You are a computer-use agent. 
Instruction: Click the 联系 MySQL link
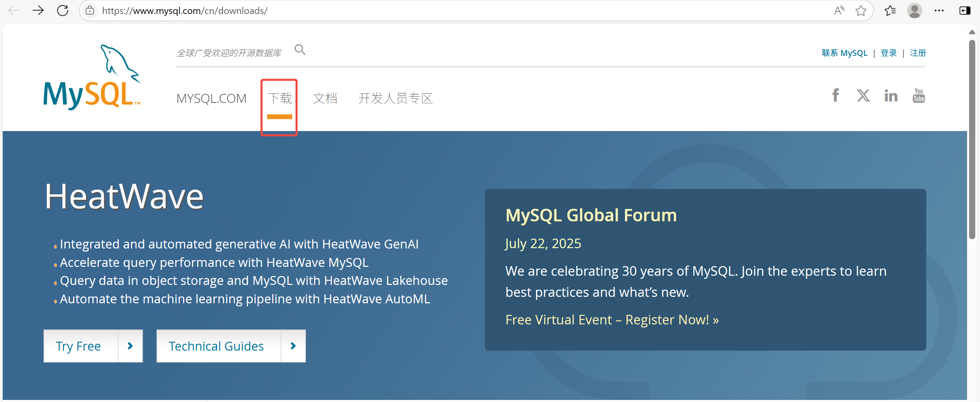844,53
